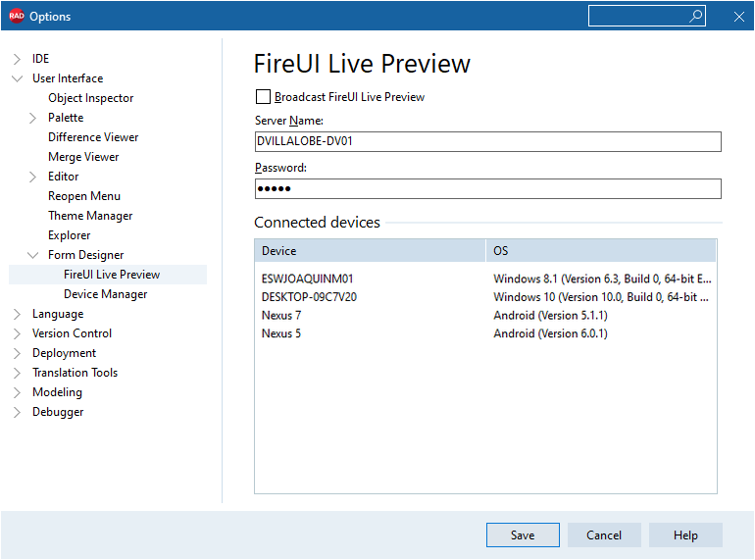Select the Editor tree label
The image size is (755, 560).
(x=63, y=177)
